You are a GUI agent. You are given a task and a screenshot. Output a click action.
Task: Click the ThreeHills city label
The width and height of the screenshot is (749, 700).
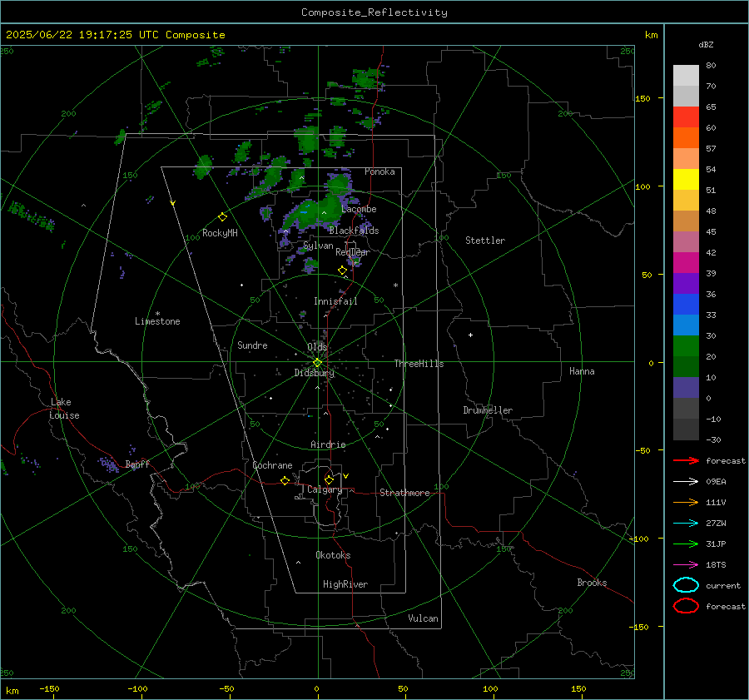click(419, 364)
